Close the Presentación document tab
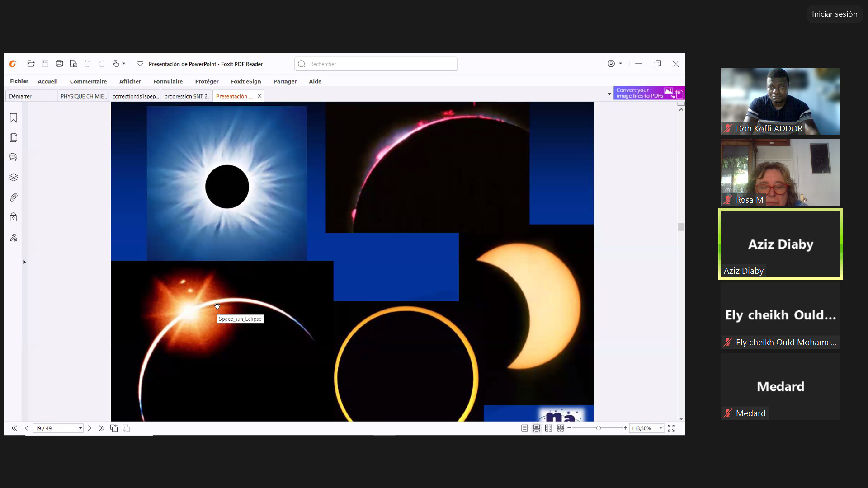The height and width of the screenshot is (488, 868). coord(259,96)
